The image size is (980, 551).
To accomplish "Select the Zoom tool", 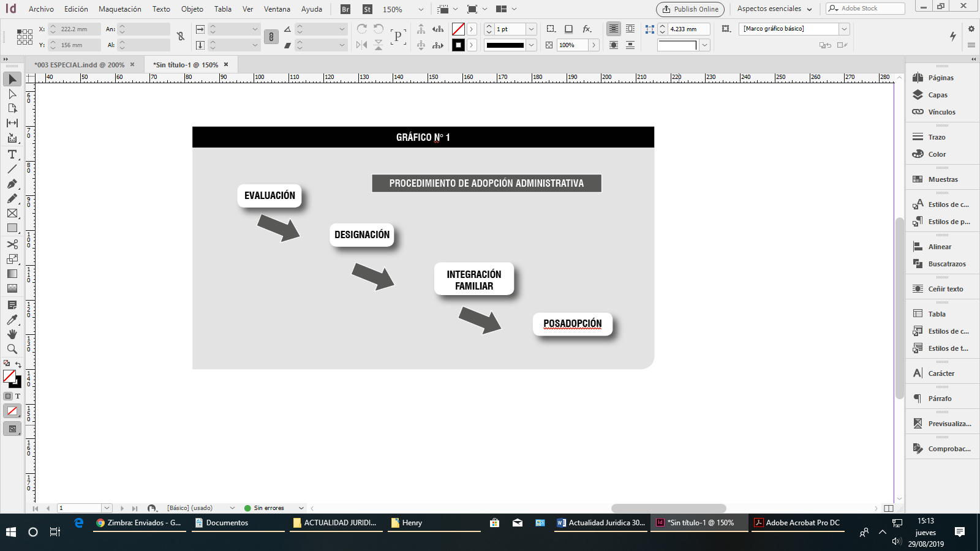I will click(x=12, y=349).
